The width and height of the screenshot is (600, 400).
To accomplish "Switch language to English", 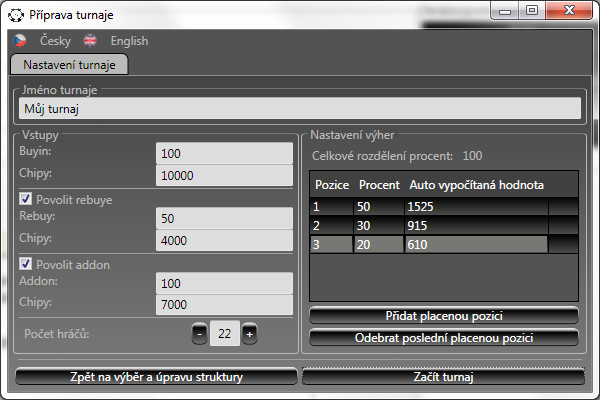I will [x=129, y=41].
